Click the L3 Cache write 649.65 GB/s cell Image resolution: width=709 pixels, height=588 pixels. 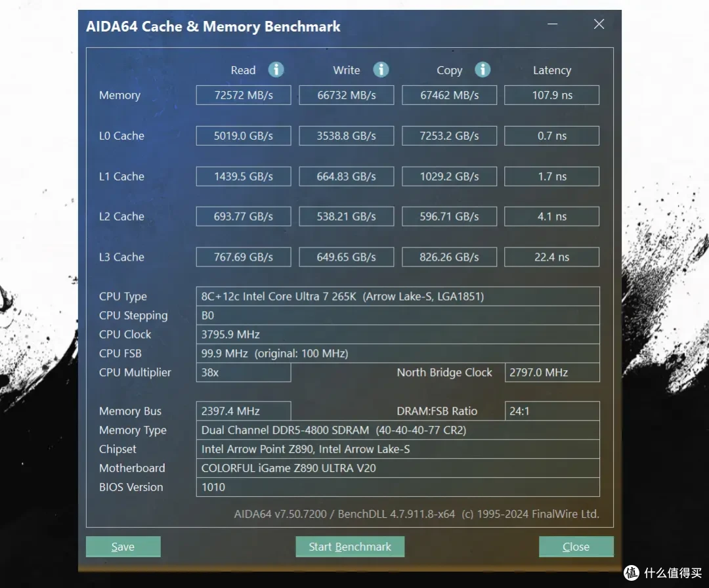click(x=347, y=257)
